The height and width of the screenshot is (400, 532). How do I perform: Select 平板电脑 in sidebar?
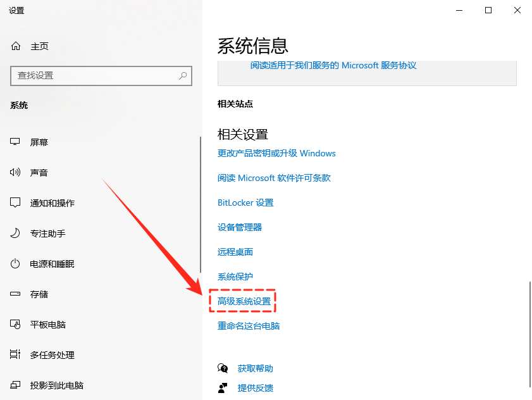pos(48,325)
